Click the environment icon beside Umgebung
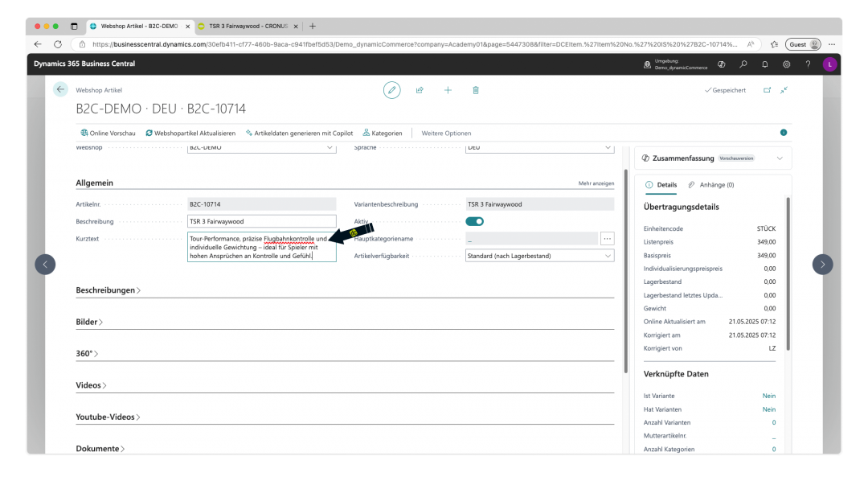868x489 pixels. (647, 64)
